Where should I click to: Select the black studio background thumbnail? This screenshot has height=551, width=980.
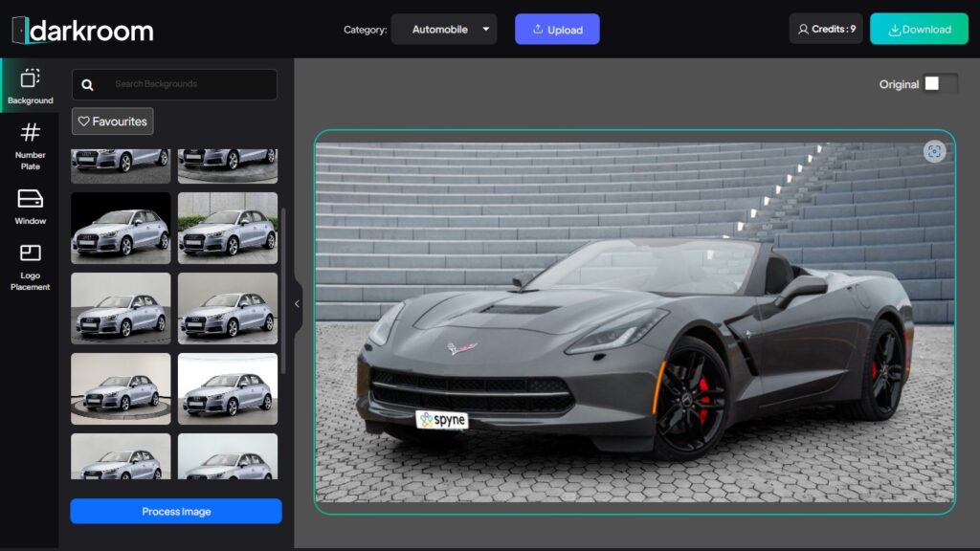(121, 228)
